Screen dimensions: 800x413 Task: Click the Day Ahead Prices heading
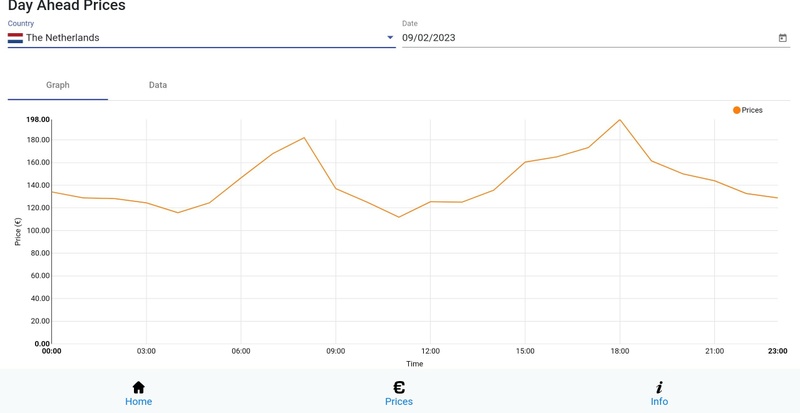[x=67, y=6]
